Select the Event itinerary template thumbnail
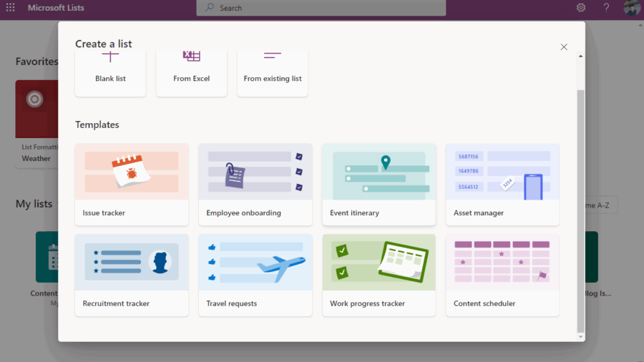 pyautogui.click(x=379, y=172)
